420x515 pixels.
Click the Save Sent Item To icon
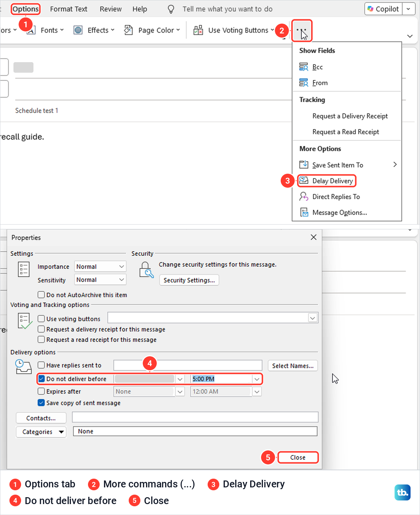click(304, 165)
